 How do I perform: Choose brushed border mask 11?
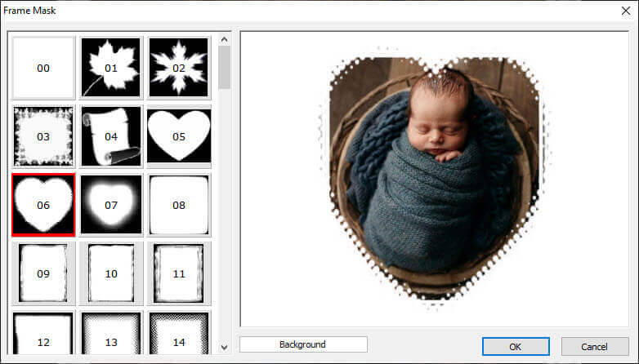[x=178, y=273]
